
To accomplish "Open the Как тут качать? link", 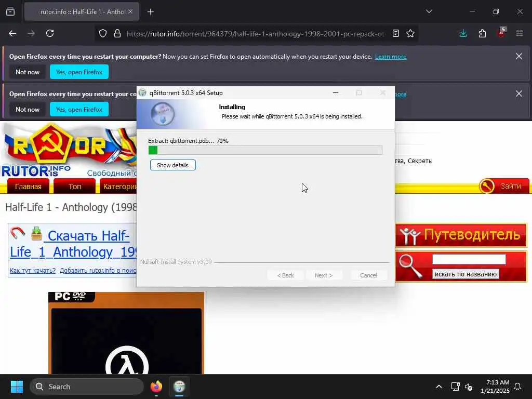I will coord(33,270).
